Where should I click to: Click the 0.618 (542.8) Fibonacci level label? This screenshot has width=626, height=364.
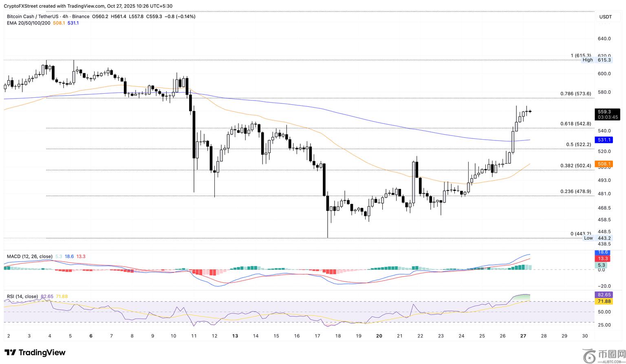click(x=576, y=124)
